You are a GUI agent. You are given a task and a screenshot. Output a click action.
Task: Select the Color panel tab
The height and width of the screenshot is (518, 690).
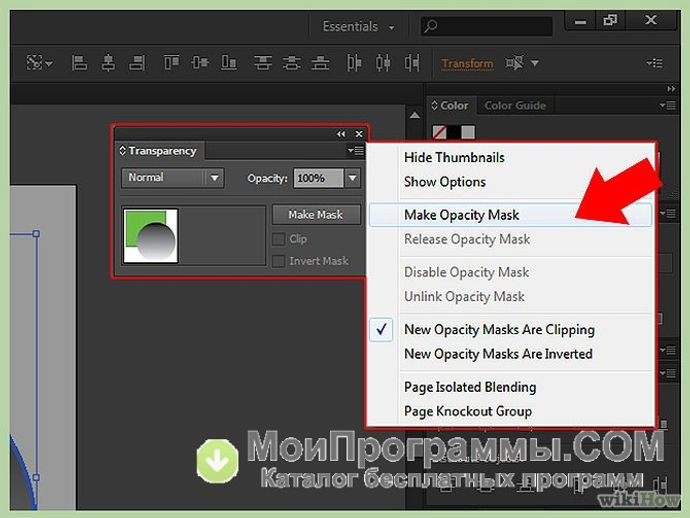[450, 106]
